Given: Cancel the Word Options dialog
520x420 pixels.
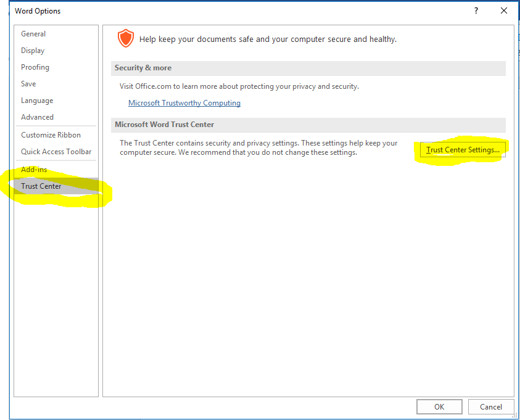Looking at the screenshot, I should (x=491, y=407).
